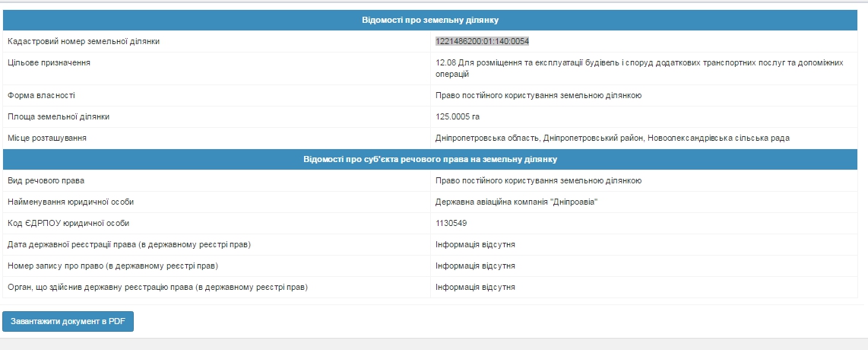
Task: Click the highlighted cadastral number 1221486200:01:140:0054
Action: pyautogui.click(x=482, y=41)
